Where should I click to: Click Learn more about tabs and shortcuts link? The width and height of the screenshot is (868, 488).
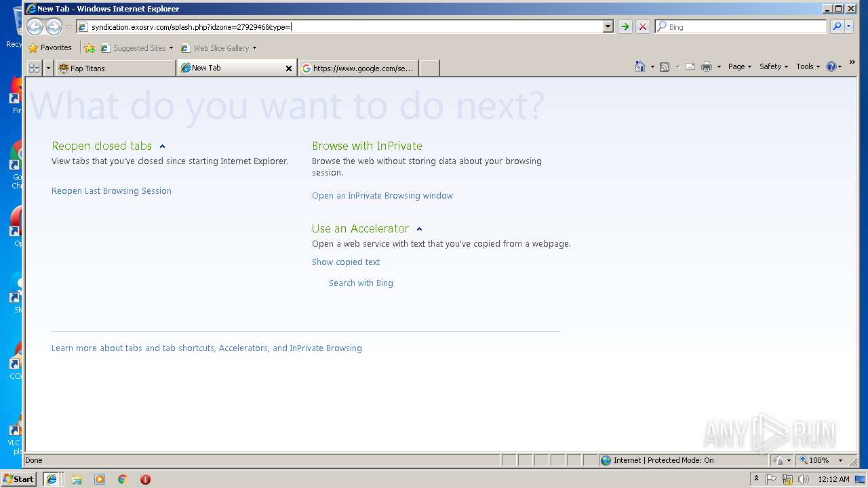[207, 348]
